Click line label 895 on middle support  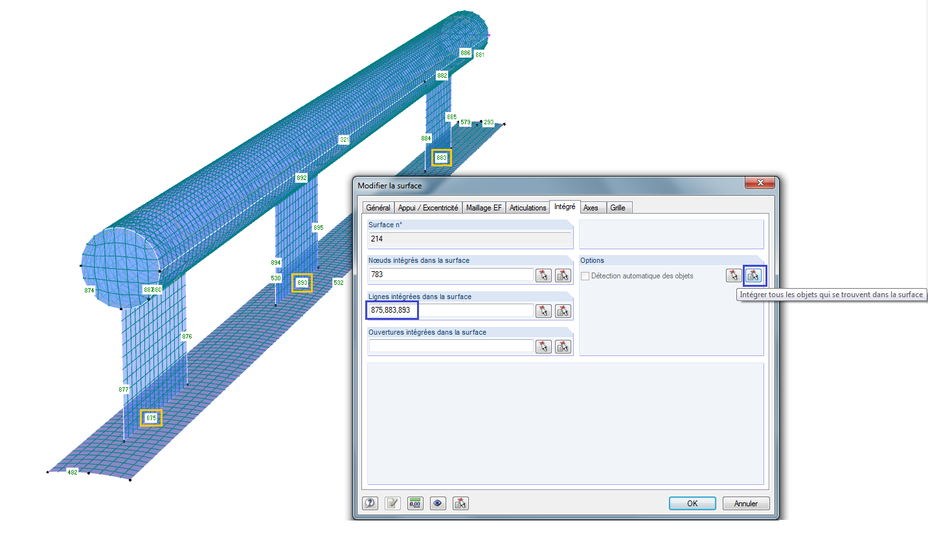tap(319, 228)
